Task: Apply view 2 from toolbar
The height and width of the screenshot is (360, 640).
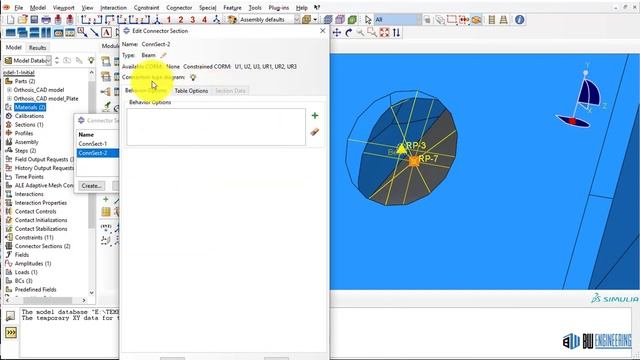Action: pos(181,20)
